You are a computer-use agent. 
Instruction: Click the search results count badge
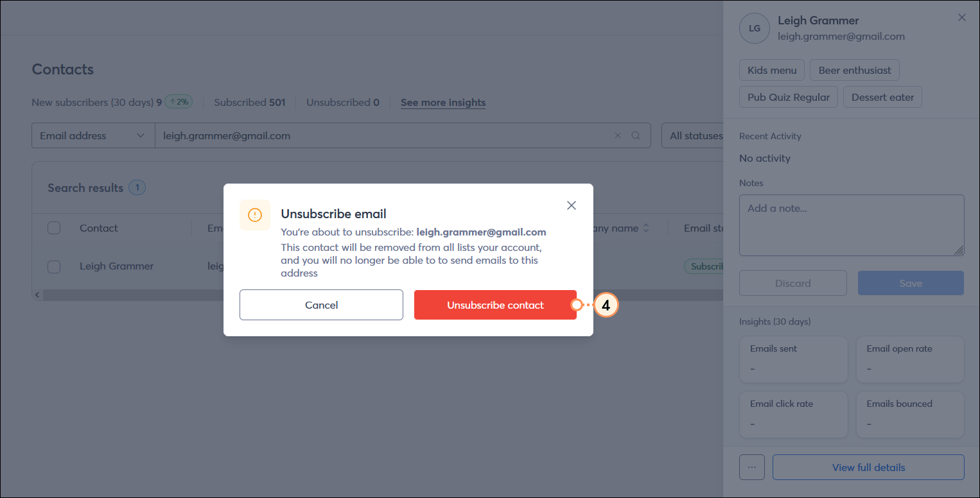pyautogui.click(x=137, y=187)
